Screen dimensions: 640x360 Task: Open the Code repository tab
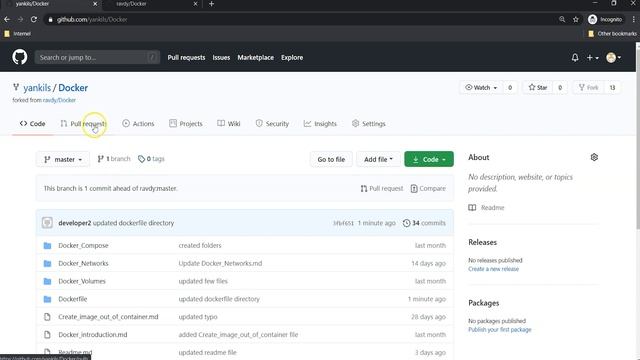pos(33,124)
